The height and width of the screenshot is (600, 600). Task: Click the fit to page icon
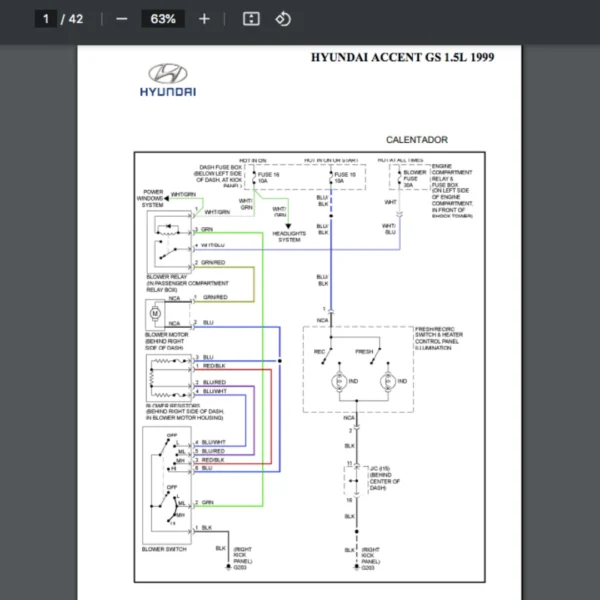(x=251, y=19)
